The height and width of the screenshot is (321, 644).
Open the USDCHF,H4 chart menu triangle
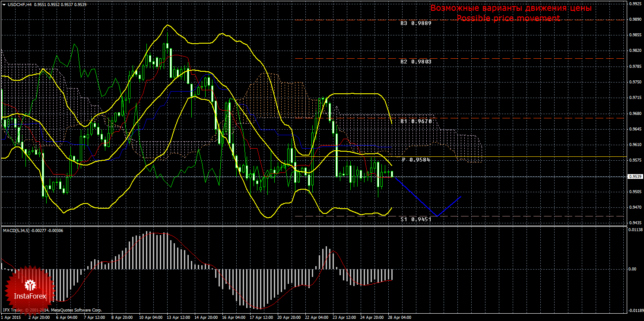3,4
